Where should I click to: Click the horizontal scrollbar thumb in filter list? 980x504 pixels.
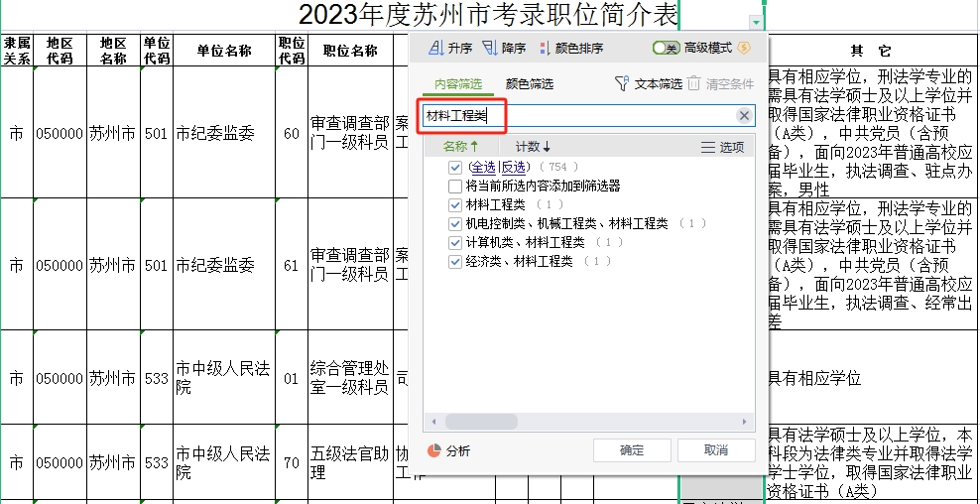click(481, 422)
